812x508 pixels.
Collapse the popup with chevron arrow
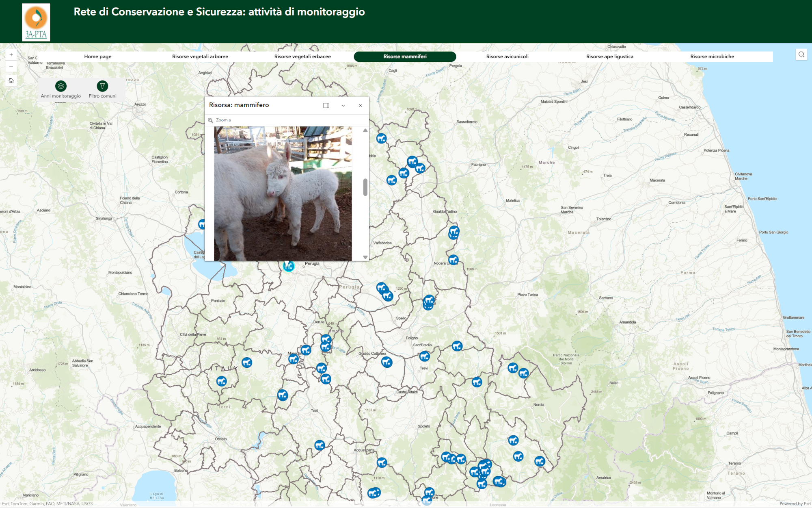click(x=343, y=105)
